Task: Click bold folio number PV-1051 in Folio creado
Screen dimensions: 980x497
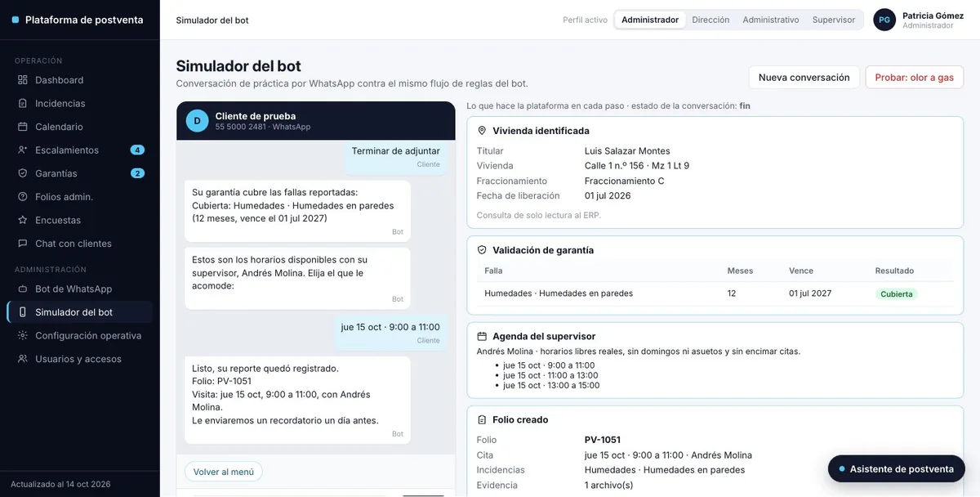Action: pos(603,440)
